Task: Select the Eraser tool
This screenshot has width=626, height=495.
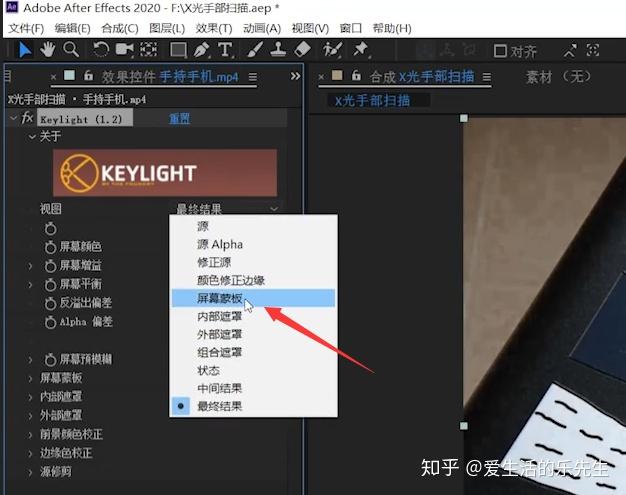Action: pos(302,50)
